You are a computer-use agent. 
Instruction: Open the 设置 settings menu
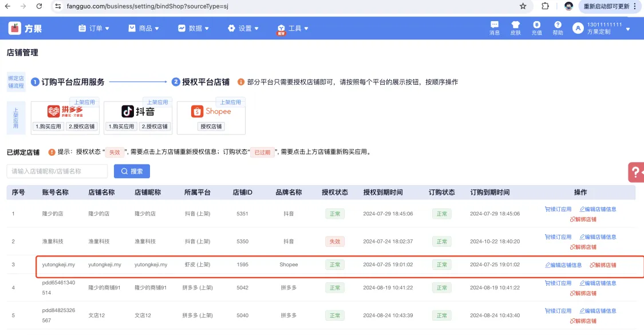point(243,28)
